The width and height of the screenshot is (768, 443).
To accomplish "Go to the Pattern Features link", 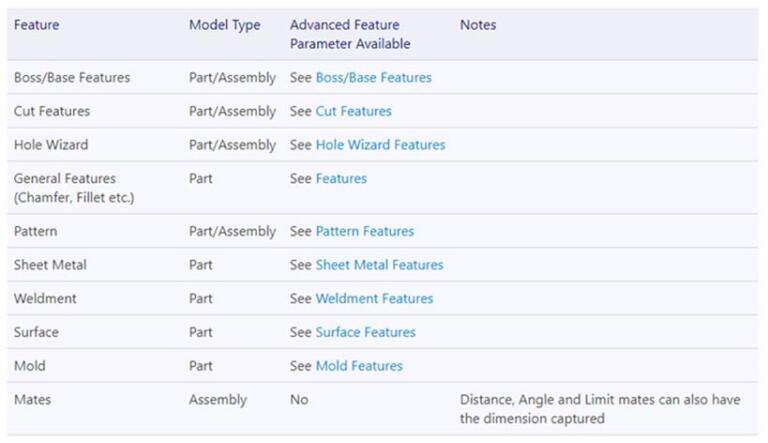I will tap(364, 231).
